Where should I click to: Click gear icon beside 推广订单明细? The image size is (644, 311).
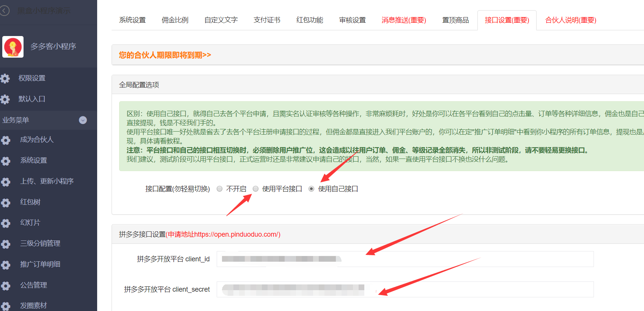point(6,265)
